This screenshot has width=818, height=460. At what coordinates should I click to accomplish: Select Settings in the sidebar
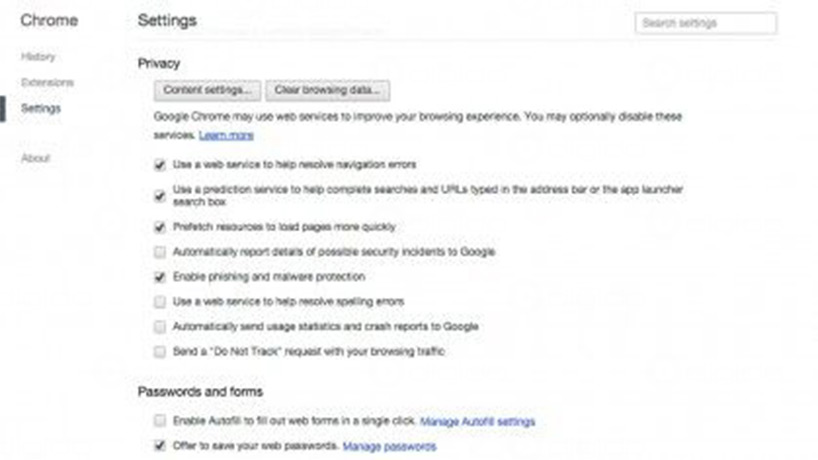point(41,108)
